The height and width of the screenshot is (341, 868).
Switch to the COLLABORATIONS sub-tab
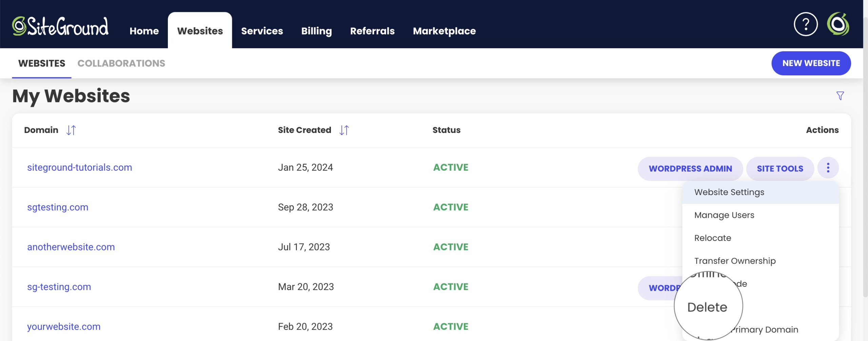tap(121, 63)
